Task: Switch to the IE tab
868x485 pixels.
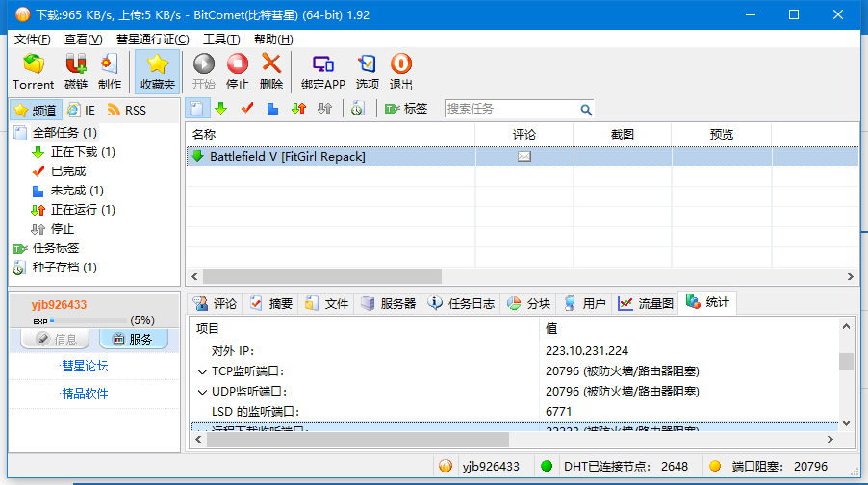Action: (82, 110)
